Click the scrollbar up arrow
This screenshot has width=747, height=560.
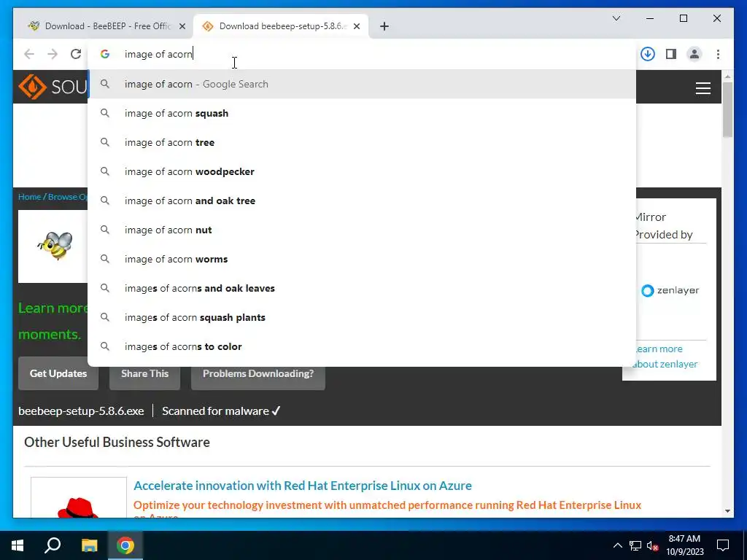click(727, 76)
